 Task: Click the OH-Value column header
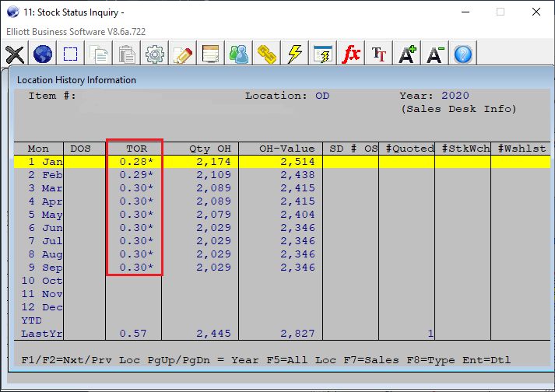click(x=287, y=149)
